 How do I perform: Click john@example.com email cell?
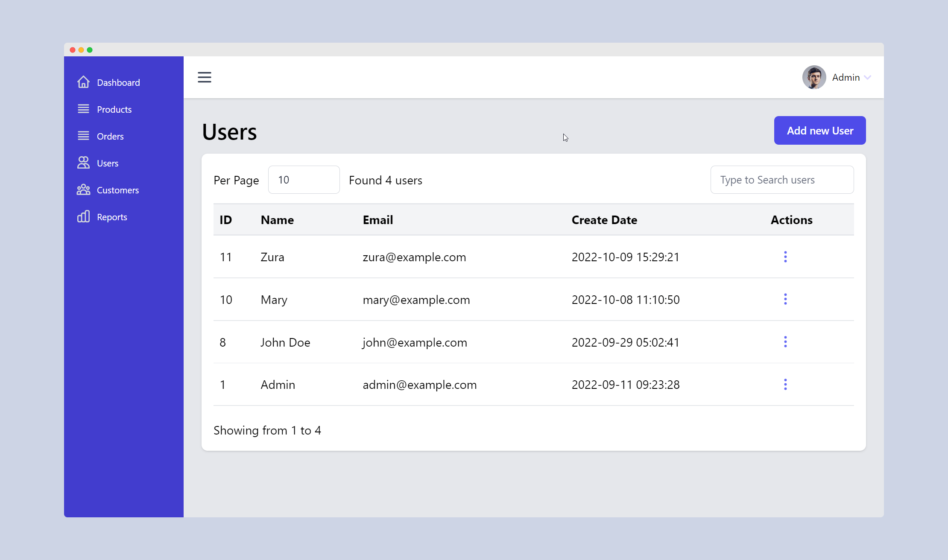coord(415,342)
